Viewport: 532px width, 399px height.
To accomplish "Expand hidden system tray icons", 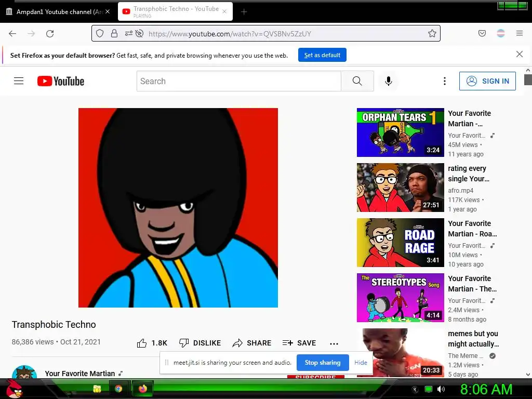I will pyautogui.click(x=415, y=389).
